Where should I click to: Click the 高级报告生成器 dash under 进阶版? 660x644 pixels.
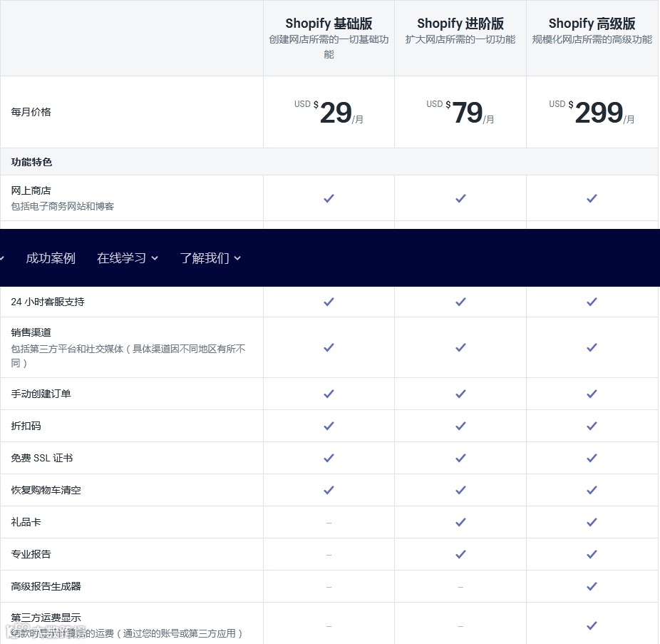pyautogui.click(x=460, y=587)
